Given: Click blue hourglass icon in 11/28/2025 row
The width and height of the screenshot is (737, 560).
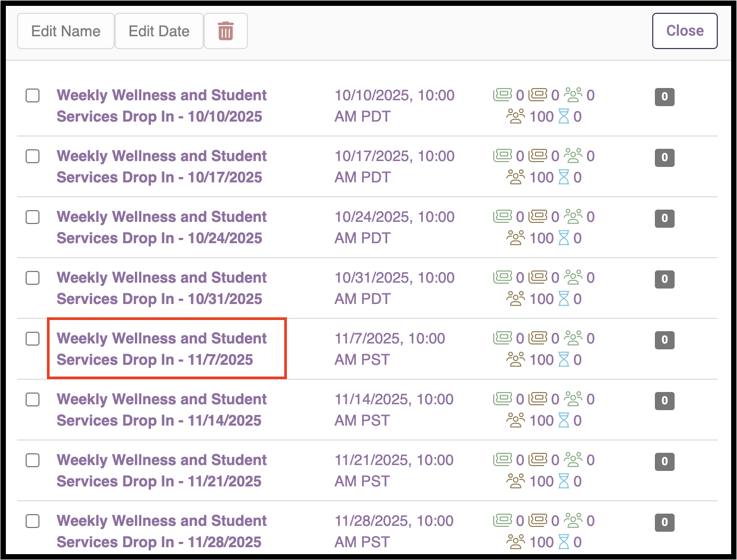Looking at the screenshot, I should 564,542.
